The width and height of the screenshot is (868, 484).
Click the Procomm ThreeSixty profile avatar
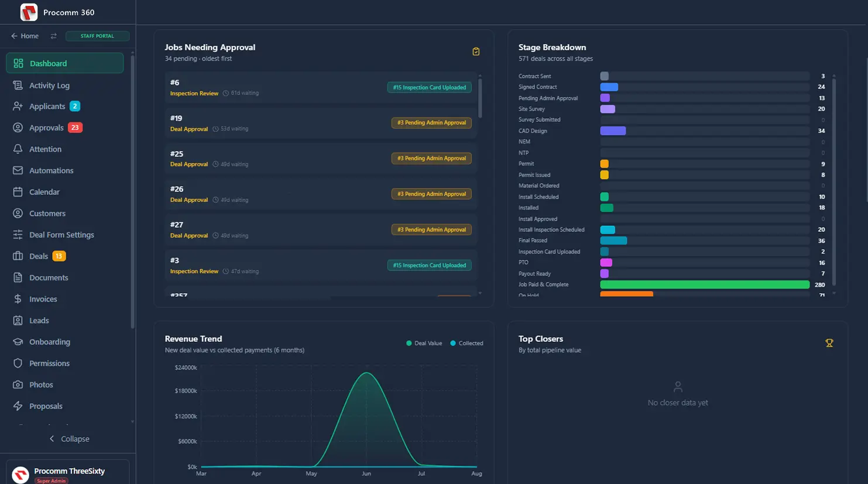[20, 475]
